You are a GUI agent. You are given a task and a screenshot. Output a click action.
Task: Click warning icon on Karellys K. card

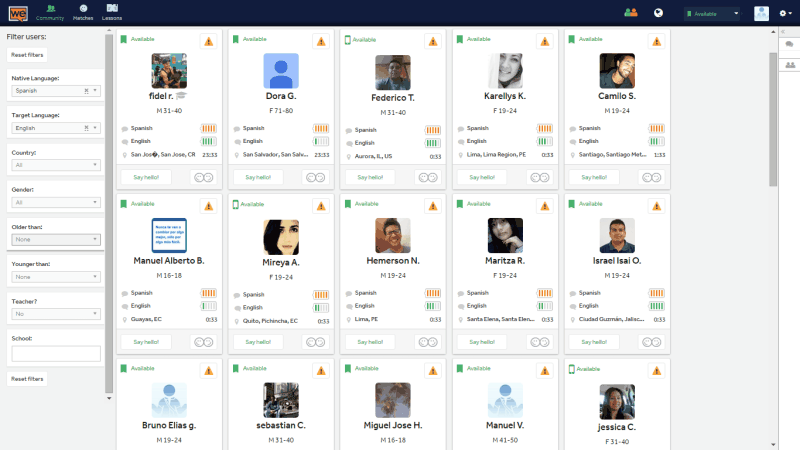click(545, 41)
